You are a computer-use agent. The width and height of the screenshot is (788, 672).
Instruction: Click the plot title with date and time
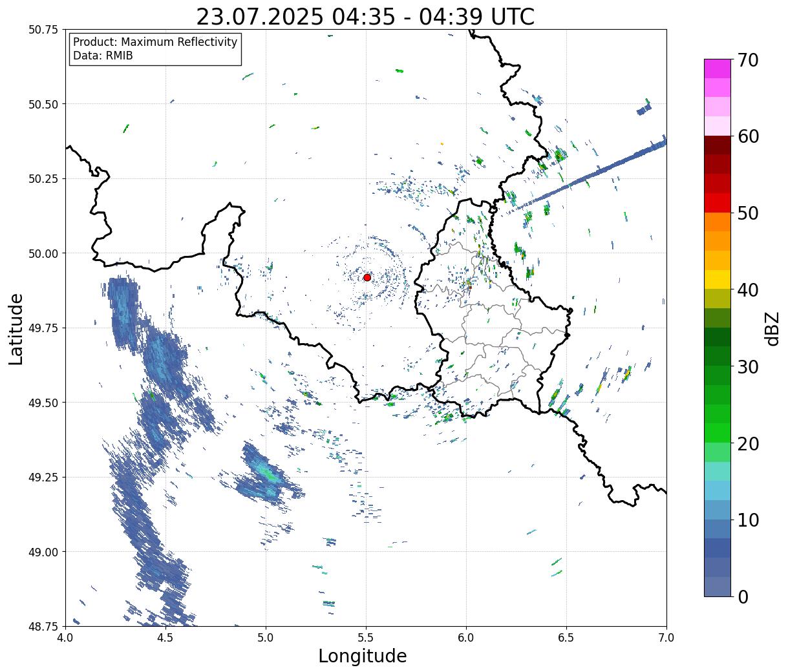pyautogui.click(x=365, y=17)
